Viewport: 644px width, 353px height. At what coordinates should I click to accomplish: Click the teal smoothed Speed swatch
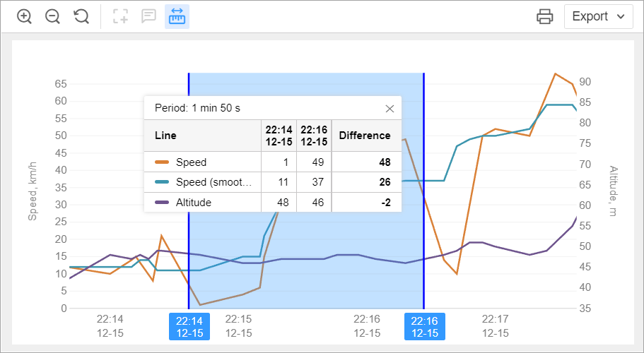(x=161, y=182)
